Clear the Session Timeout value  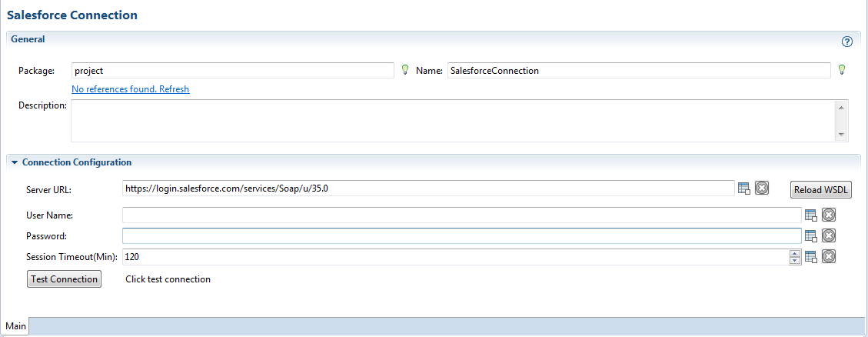(828, 256)
